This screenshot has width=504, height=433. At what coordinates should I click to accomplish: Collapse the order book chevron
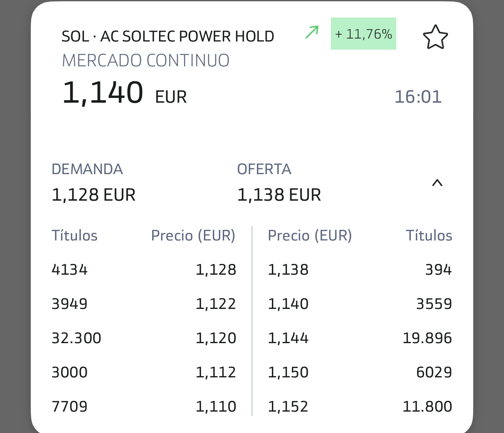point(437,183)
